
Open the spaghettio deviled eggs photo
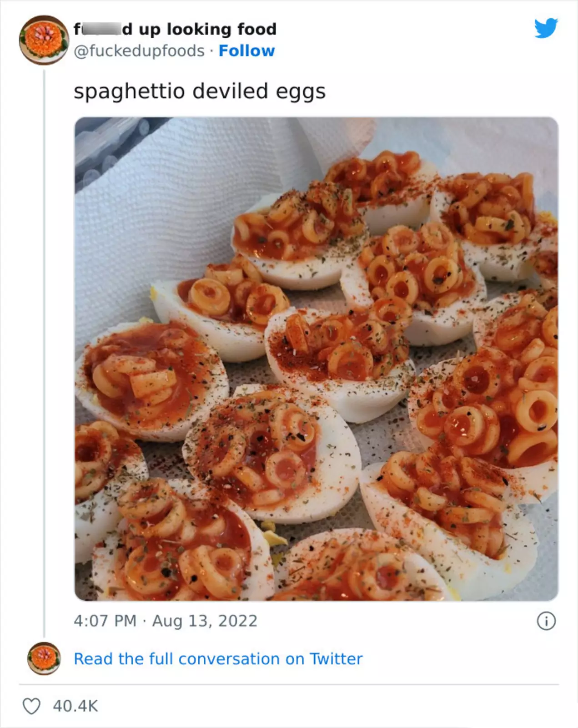click(x=316, y=359)
